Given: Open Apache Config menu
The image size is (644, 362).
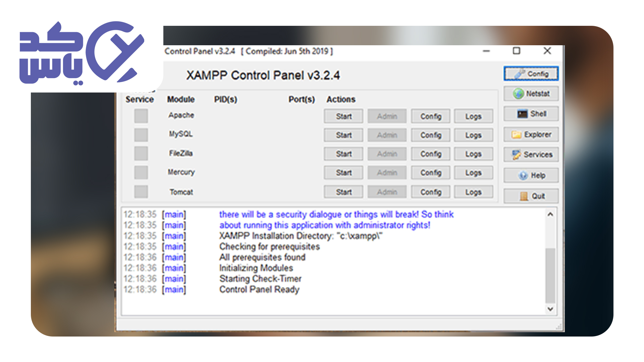Looking at the screenshot, I should (431, 116).
